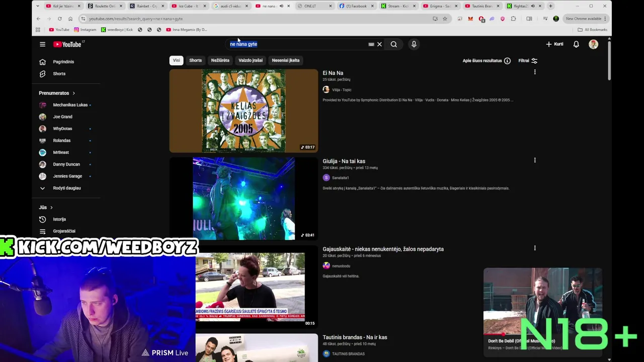Viewport: 644px width, 362px height.
Task: Open info about these results
Action: pos(507,61)
